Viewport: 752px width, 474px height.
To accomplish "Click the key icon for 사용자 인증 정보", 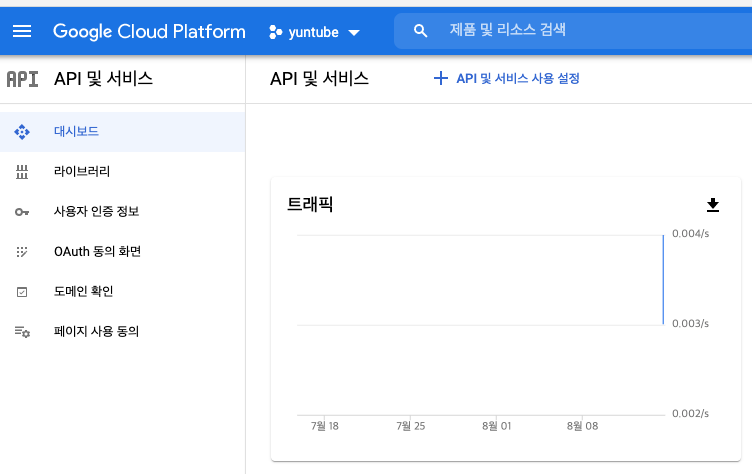I will coord(22,212).
